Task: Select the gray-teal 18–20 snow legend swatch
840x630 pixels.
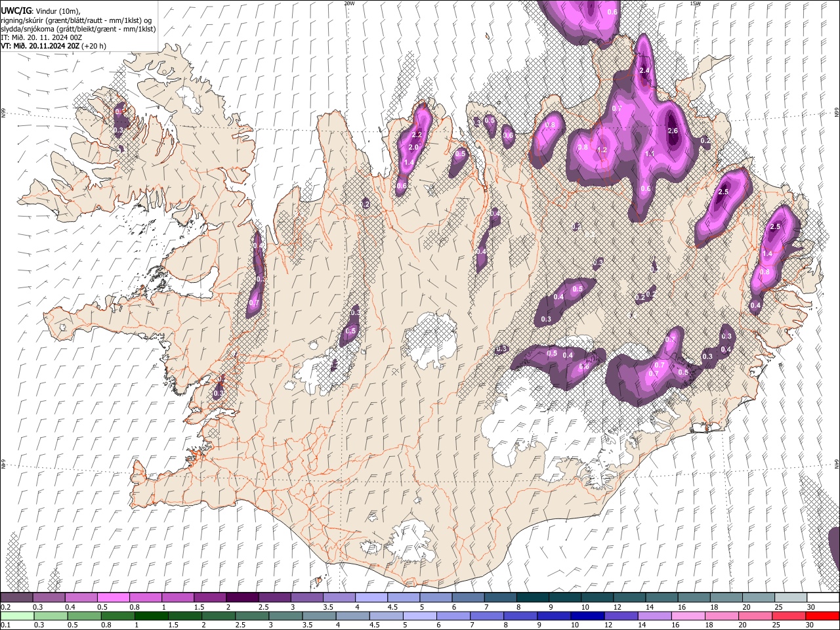Action: [726, 597]
